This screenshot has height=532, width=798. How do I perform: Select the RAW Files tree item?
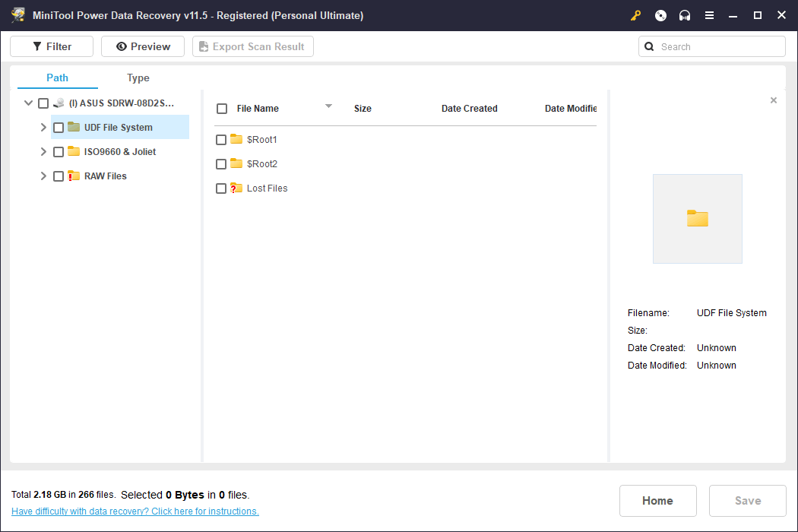pos(106,176)
